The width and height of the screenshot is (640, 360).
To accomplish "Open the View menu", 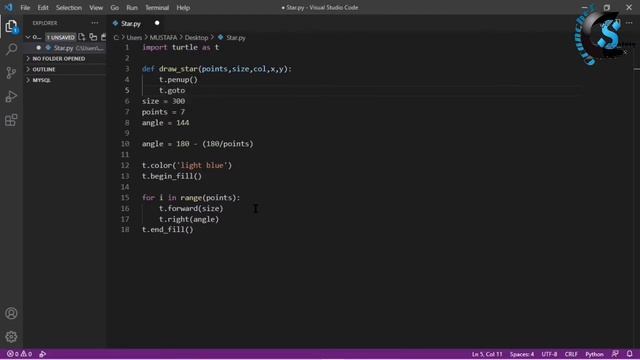I will [96, 8].
